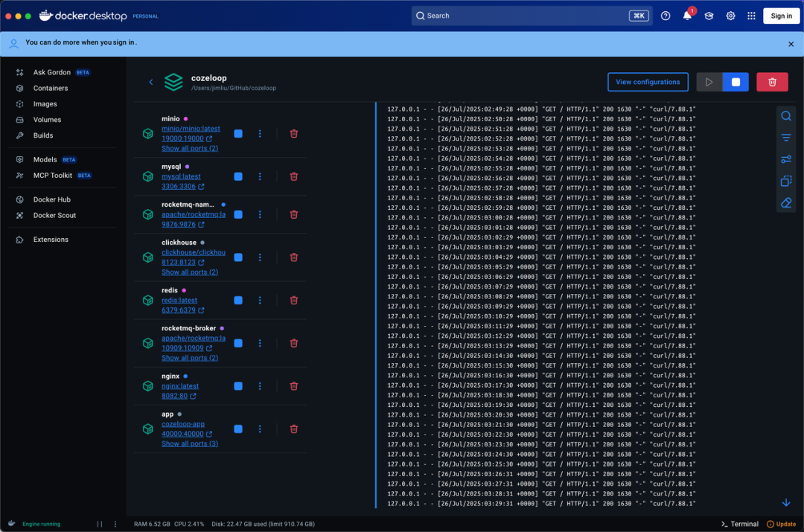Viewport: 804px width, 532px height.
Task: Stop the cozeloop stack with blue button
Action: point(736,82)
